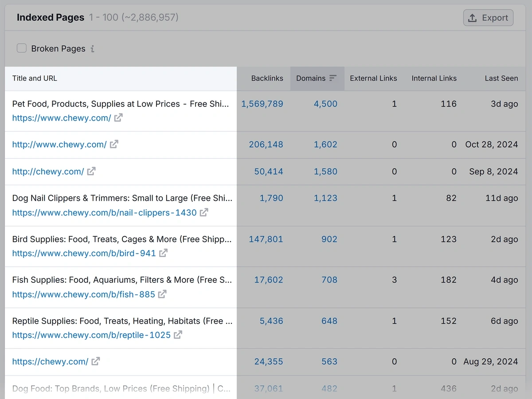Click the Title and URL column header

(35, 78)
